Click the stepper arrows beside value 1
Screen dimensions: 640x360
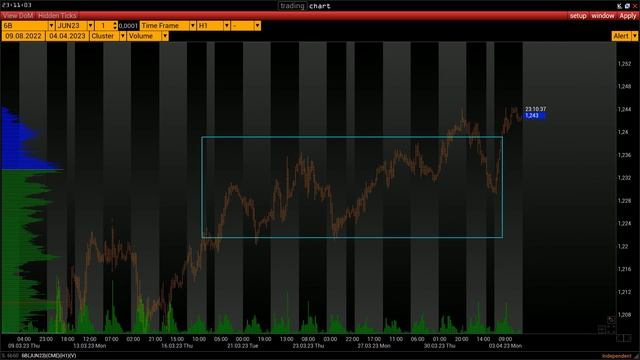(x=115, y=26)
